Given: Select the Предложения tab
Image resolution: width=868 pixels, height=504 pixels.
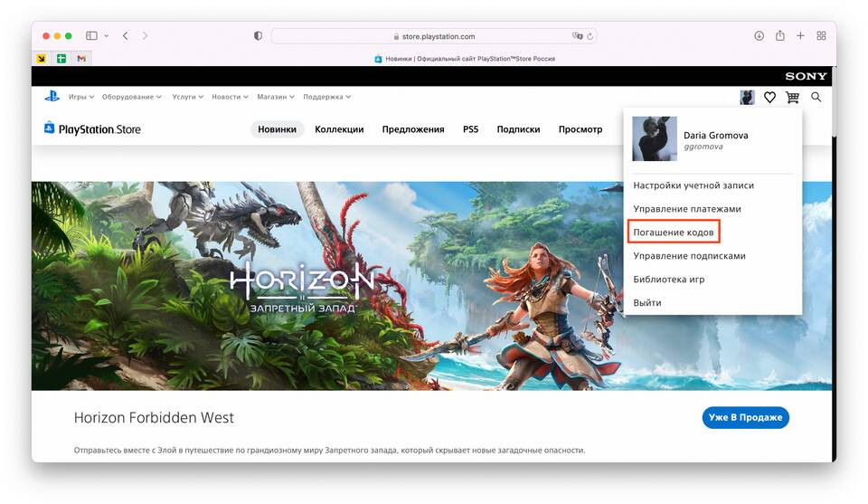Looking at the screenshot, I should coord(413,129).
